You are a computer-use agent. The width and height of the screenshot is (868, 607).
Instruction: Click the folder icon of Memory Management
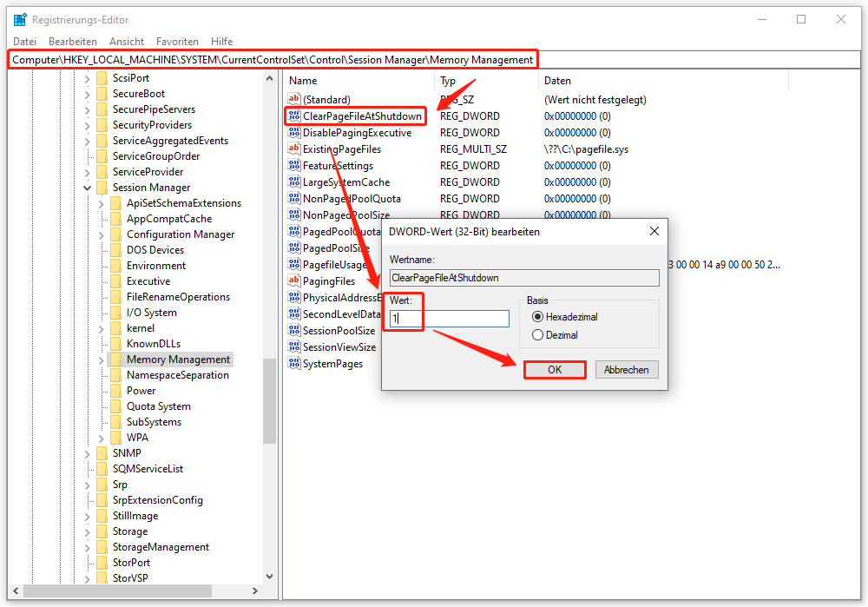(x=115, y=359)
